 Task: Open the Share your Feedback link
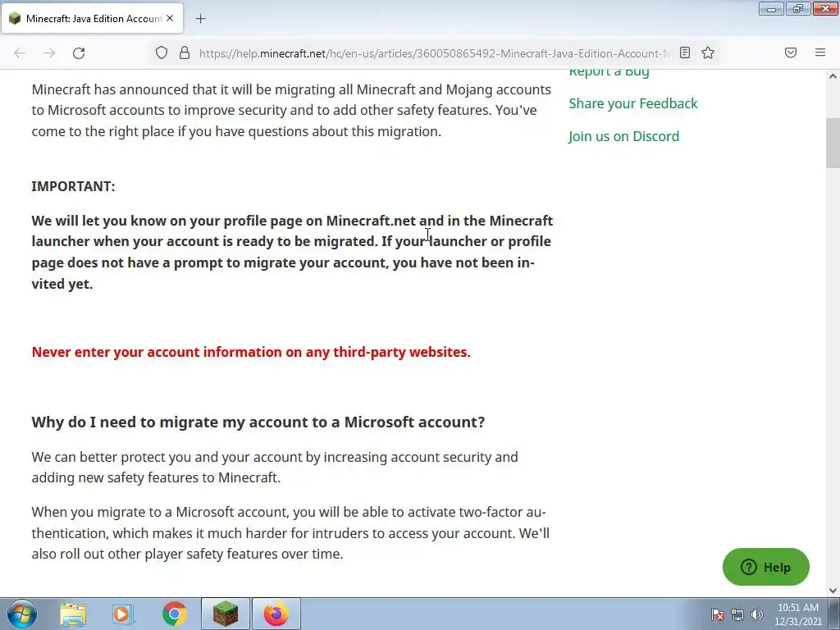[632, 103]
